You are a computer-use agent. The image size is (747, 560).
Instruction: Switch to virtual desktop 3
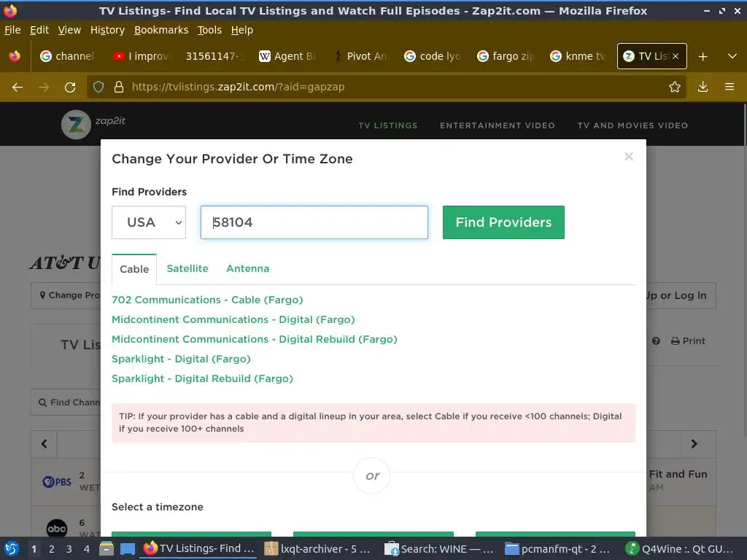69,549
